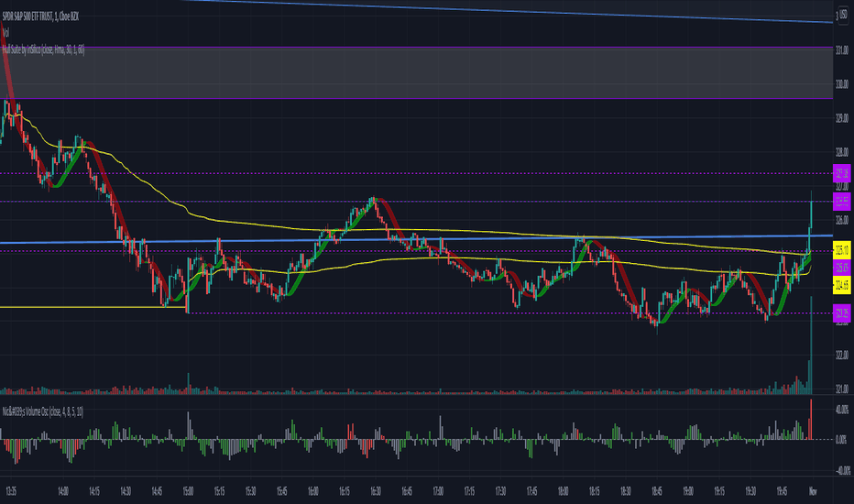Click the 329.00 price axis label
The image size is (854, 504).
tap(842, 118)
